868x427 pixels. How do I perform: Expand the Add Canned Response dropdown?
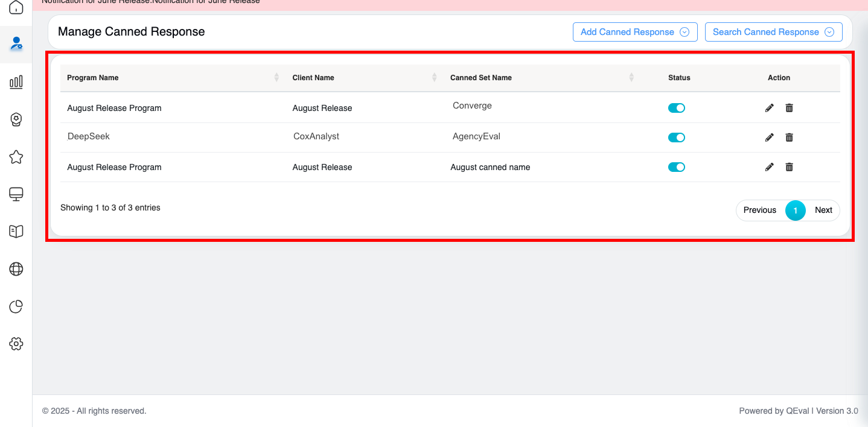pos(635,32)
